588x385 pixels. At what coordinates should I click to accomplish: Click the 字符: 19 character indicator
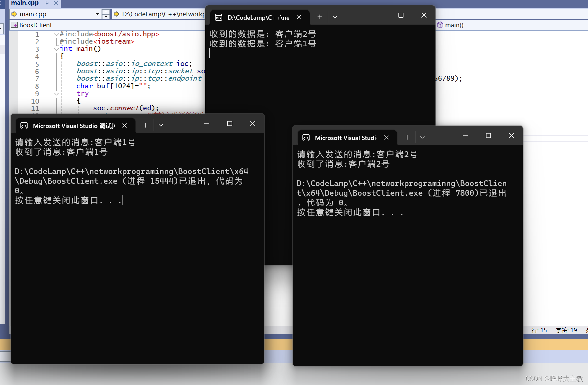(x=566, y=330)
